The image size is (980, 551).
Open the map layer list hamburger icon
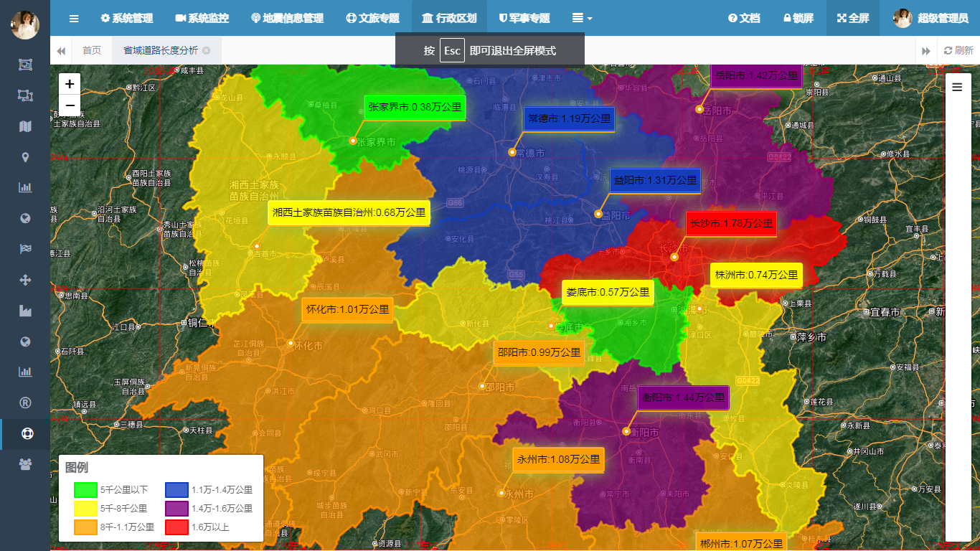(957, 88)
